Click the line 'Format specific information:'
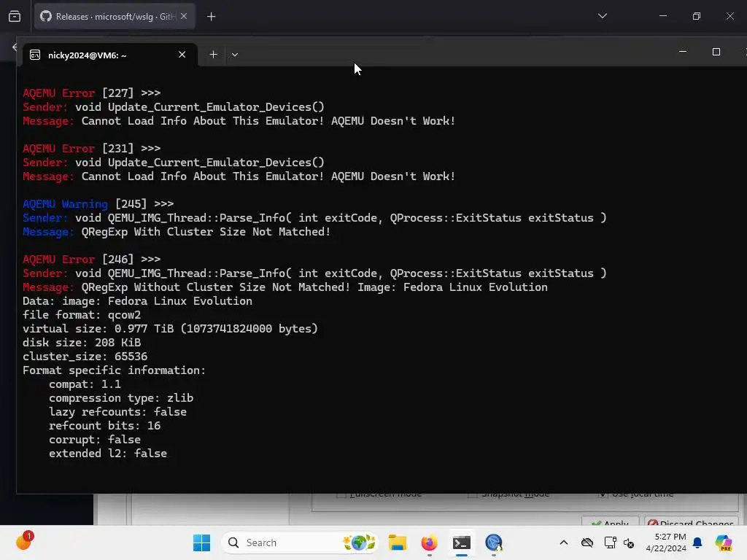 [114, 370]
